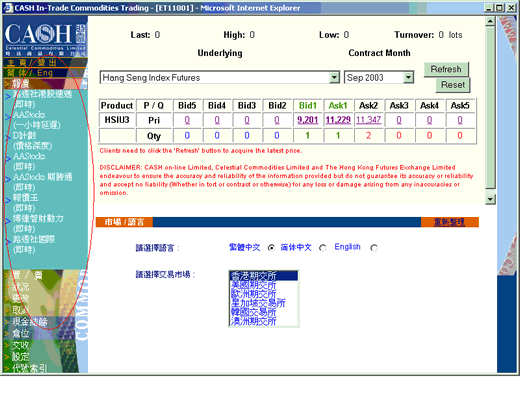
Task: Select the 简体中文 language radio button
Action: [x=323, y=248]
